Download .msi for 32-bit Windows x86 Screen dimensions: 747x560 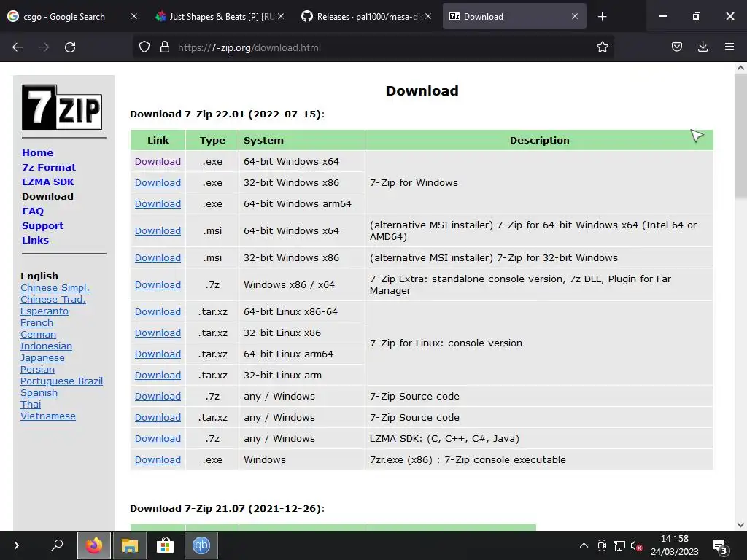tap(158, 257)
